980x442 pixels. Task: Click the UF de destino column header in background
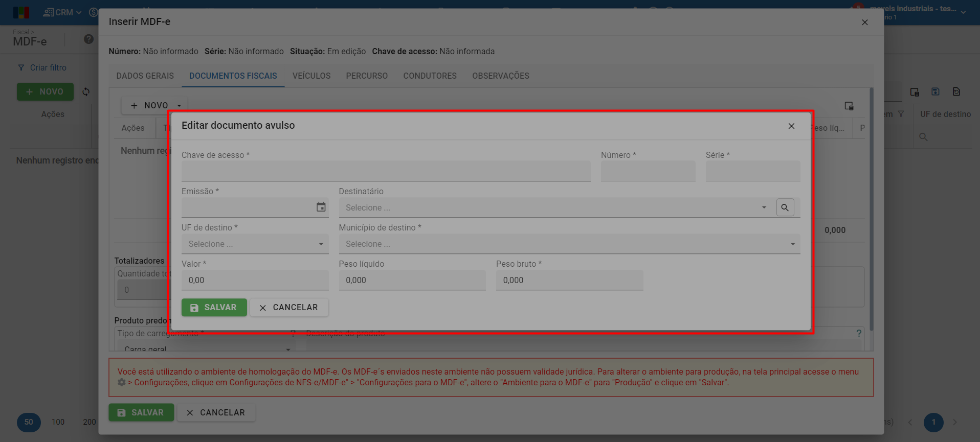coord(945,114)
